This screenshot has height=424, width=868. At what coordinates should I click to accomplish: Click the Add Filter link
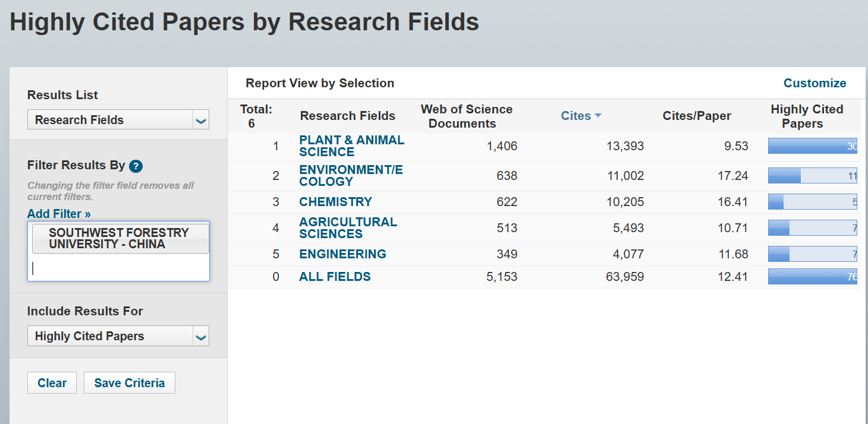(59, 214)
